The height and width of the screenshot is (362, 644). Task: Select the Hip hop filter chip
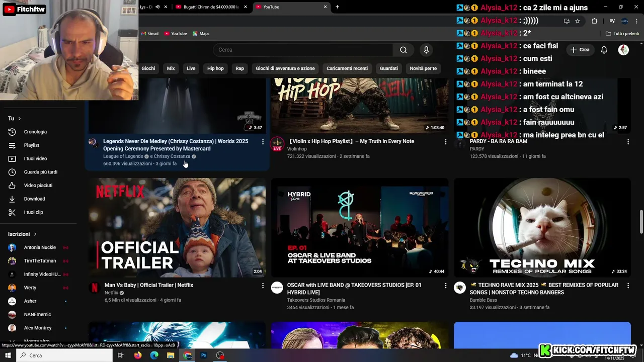pyautogui.click(x=215, y=68)
